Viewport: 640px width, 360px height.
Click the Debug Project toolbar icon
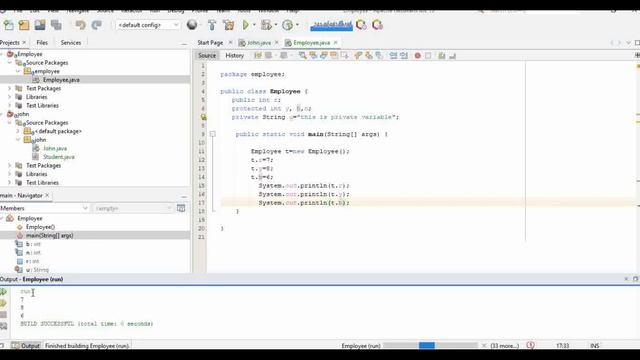click(266, 25)
